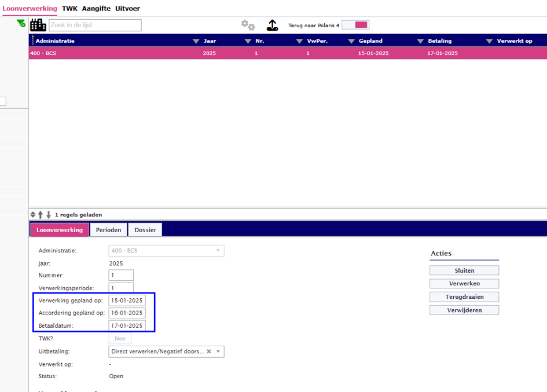Open the Administratie 400 - BCS dropdown

point(166,251)
